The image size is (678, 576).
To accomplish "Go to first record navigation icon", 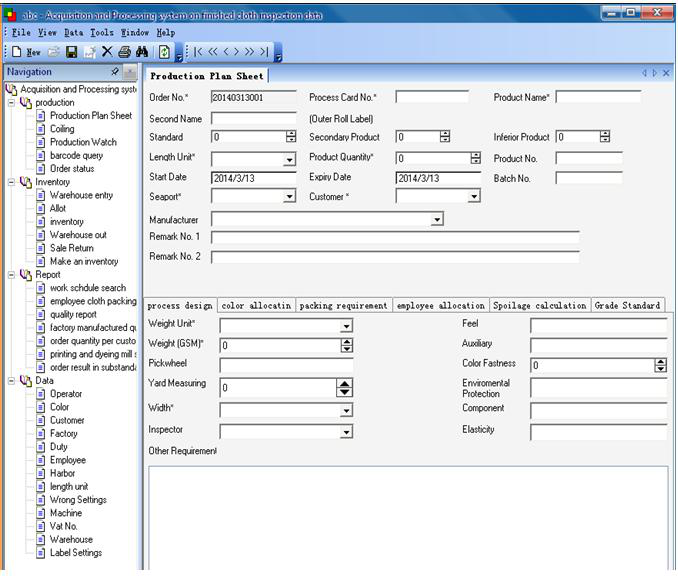I will (198, 52).
